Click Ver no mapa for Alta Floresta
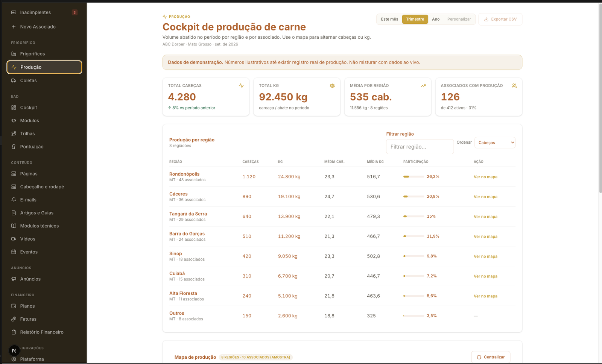 click(x=485, y=296)
